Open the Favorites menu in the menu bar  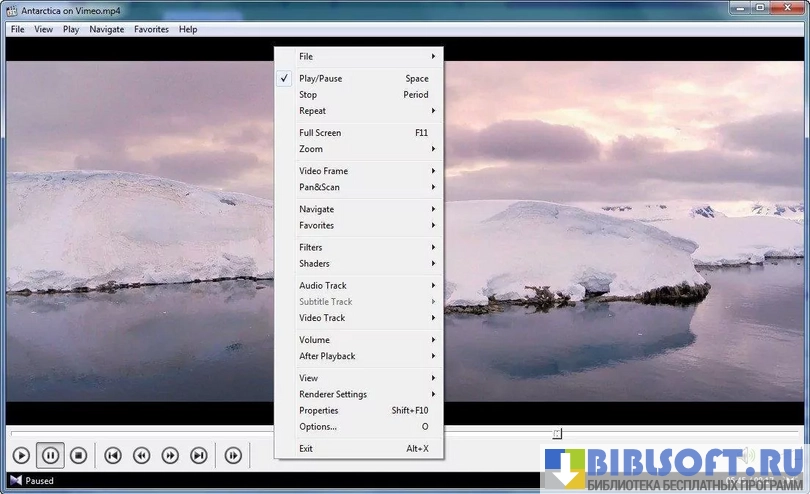151,30
